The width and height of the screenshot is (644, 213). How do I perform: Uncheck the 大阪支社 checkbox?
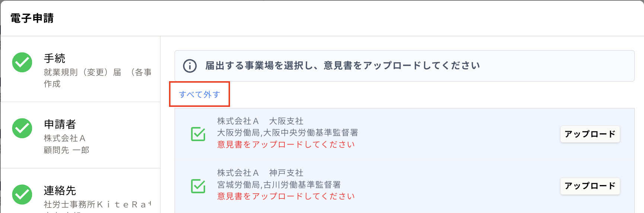click(x=198, y=134)
